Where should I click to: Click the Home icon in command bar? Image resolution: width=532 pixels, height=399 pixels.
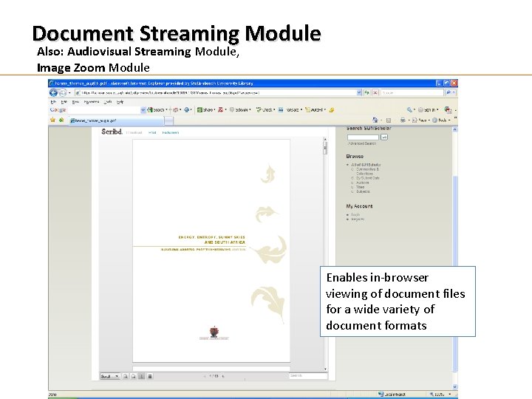375,120
